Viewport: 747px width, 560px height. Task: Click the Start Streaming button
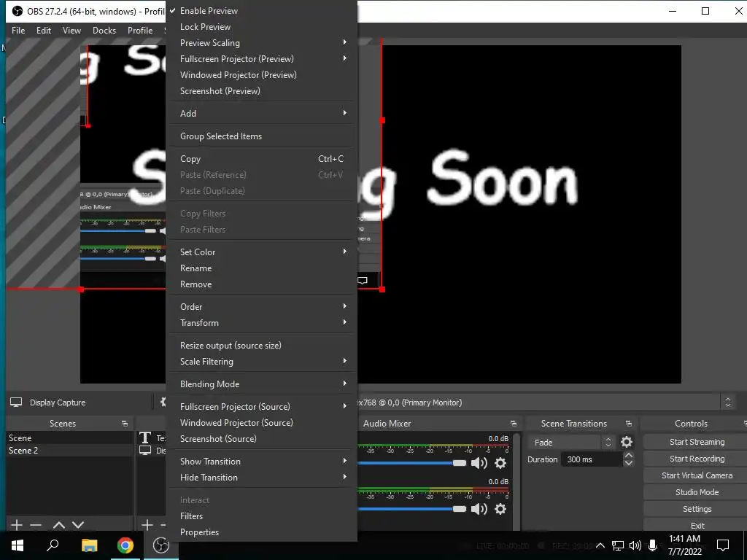(697, 442)
